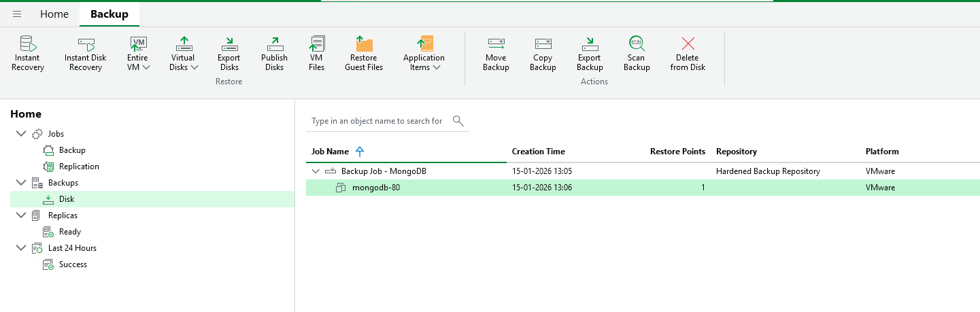980x312 pixels.
Task: Switch to the Home tab
Action: 54,14
